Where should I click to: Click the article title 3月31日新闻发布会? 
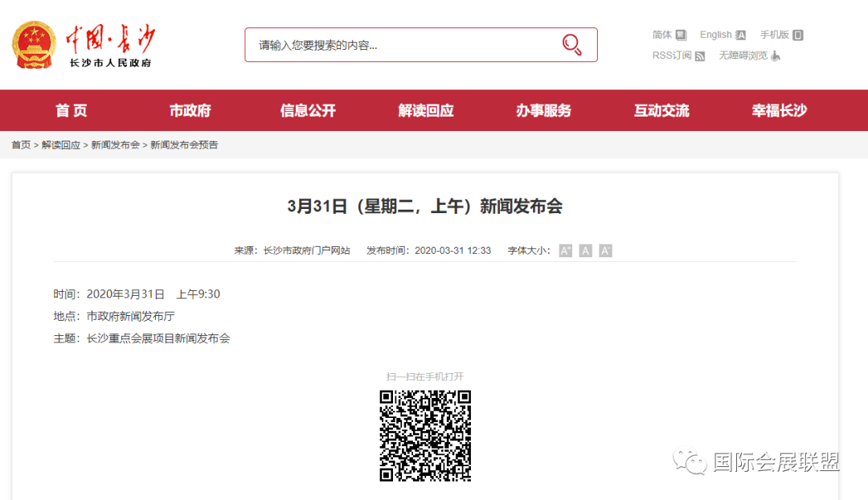point(425,207)
